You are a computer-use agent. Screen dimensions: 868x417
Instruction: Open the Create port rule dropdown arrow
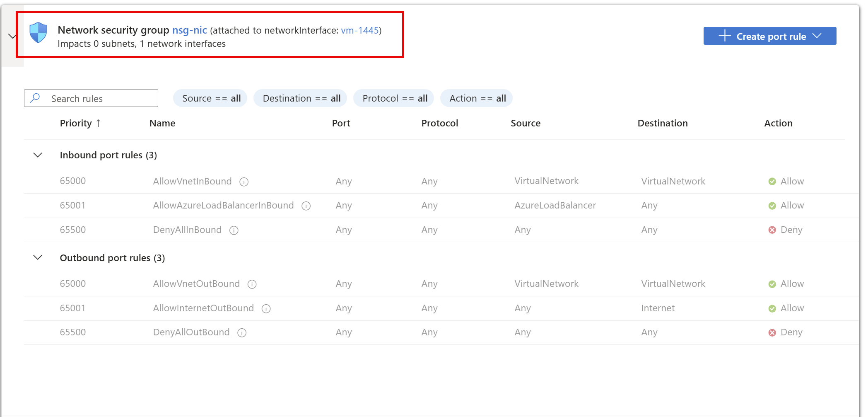click(x=817, y=36)
